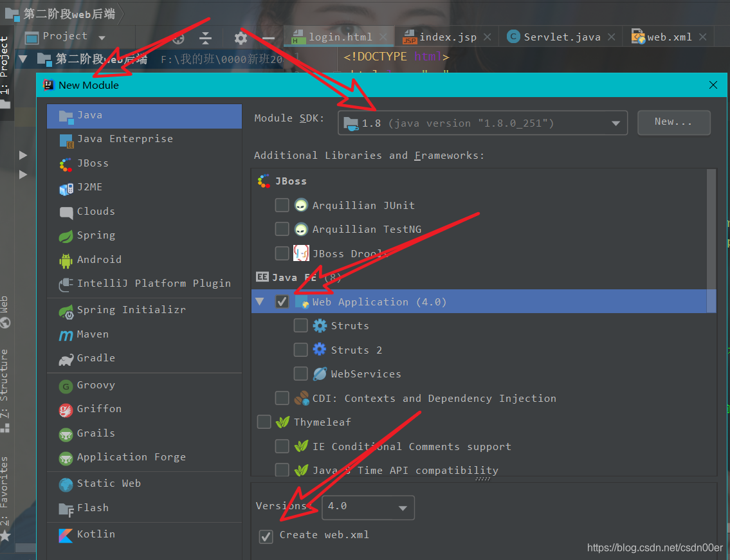Expand second collapsed project tree node
Image resolution: width=730 pixels, height=560 pixels.
click(23, 175)
